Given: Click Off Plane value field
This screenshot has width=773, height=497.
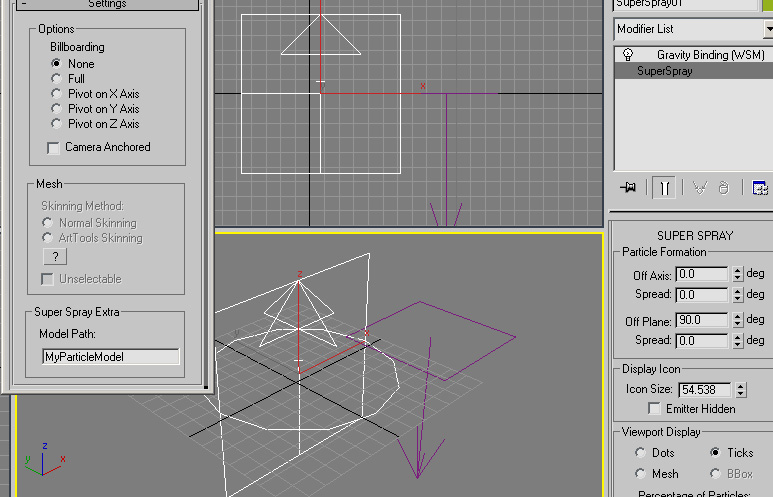Looking at the screenshot, I should pos(702,320).
